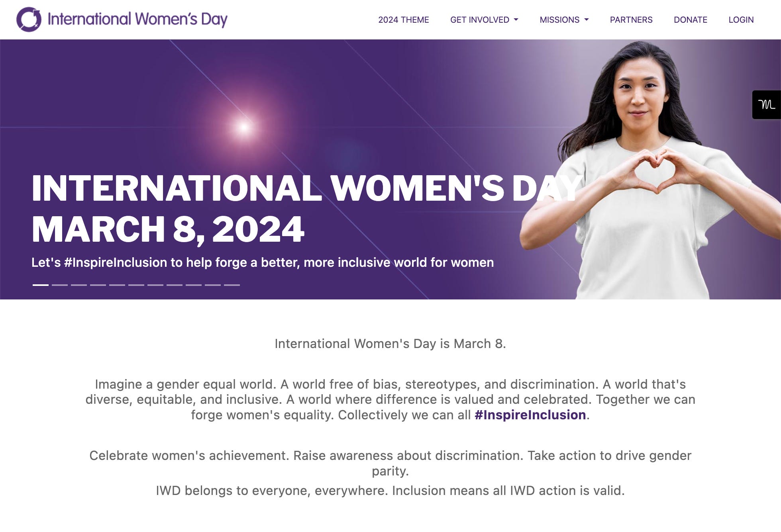
Task: Jump to the second carousel slide indicator
Action: (x=59, y=285)
